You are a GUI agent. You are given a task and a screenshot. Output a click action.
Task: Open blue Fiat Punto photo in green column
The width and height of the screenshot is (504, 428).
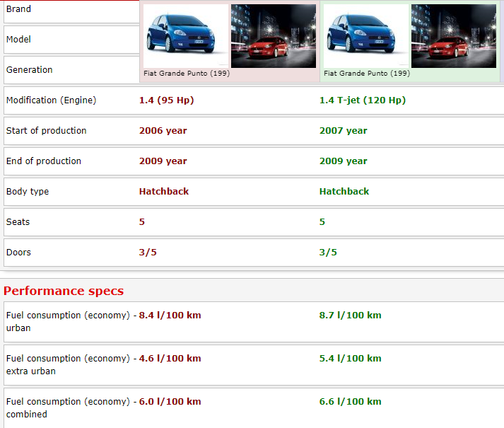pos(366,35)
